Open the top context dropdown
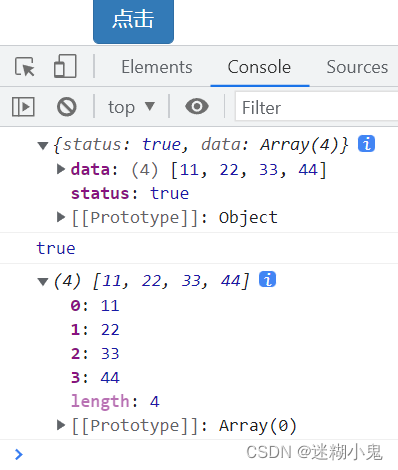Image resolution: width=398 pixels, height=470 pixels. 131,107
